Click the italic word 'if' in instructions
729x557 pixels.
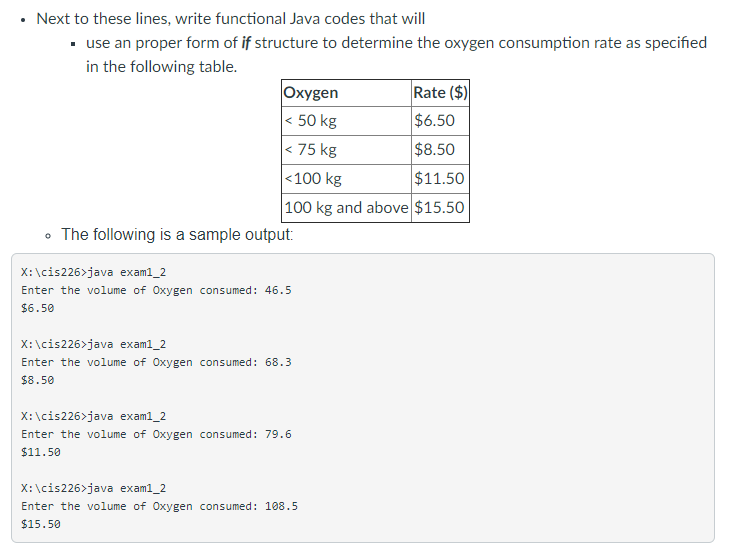[245, 43]
